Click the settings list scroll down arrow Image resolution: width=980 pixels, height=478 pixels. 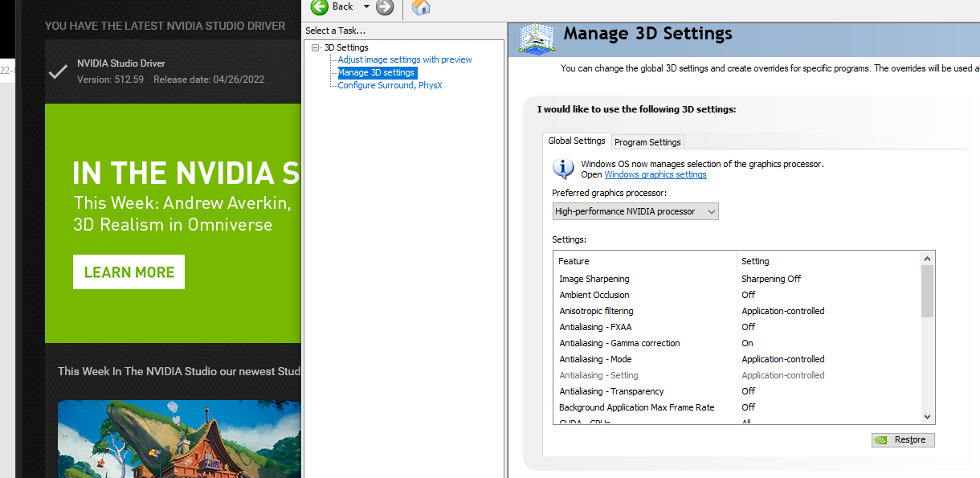pos(927,417)
